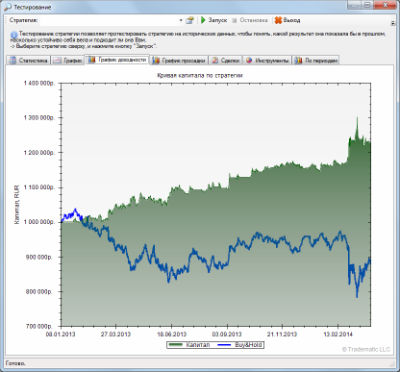Screen dimensions: 400x372
Task: Expand the Стратегия dropdown arrow
Action: [x=181, y=20]
